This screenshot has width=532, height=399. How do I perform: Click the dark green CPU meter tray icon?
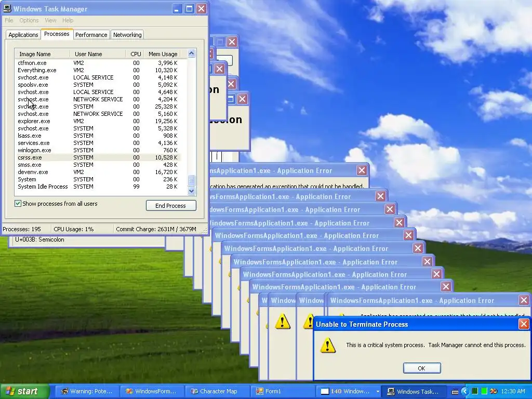(475, 391)
